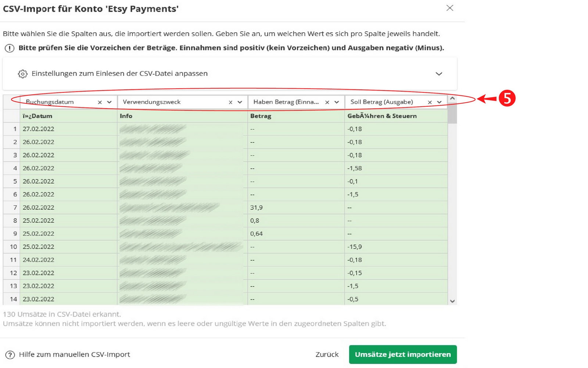Open the Haben Betrag column dropdown

coord(337,102)
